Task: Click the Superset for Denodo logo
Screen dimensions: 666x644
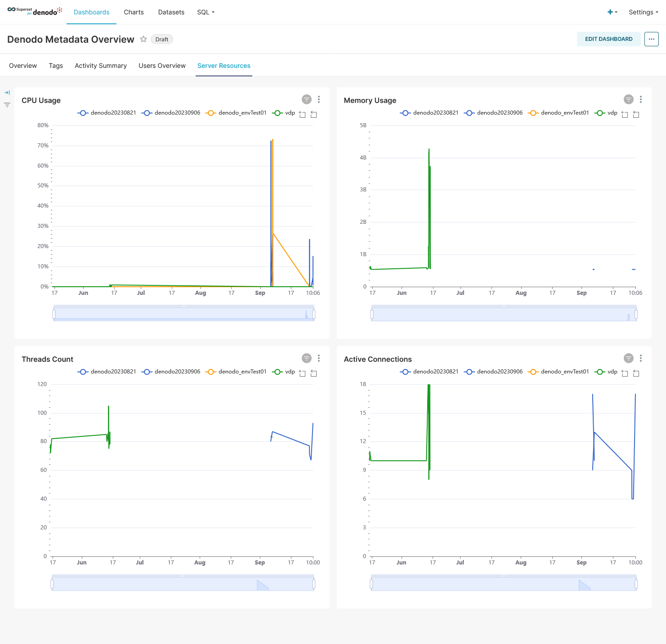Action: click(35, 11)
